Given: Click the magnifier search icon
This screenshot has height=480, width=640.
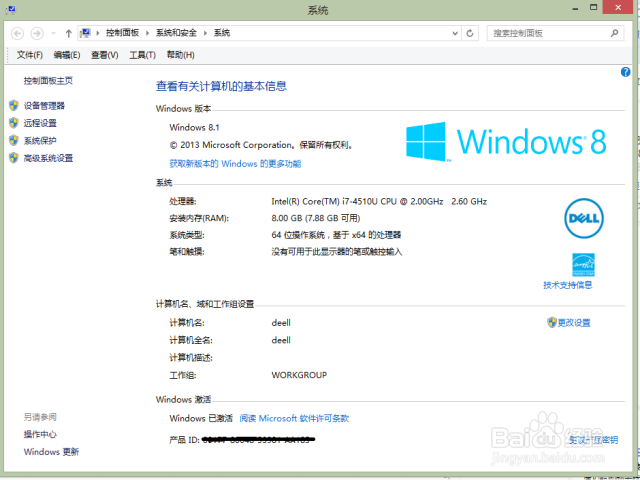Looking at the screenshot, I should 614,33.
